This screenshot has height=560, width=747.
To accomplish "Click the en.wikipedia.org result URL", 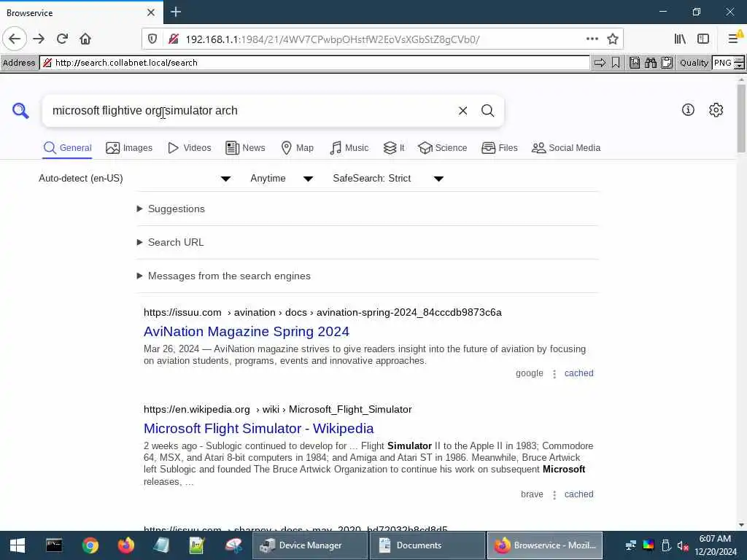I will pos(278,410).
